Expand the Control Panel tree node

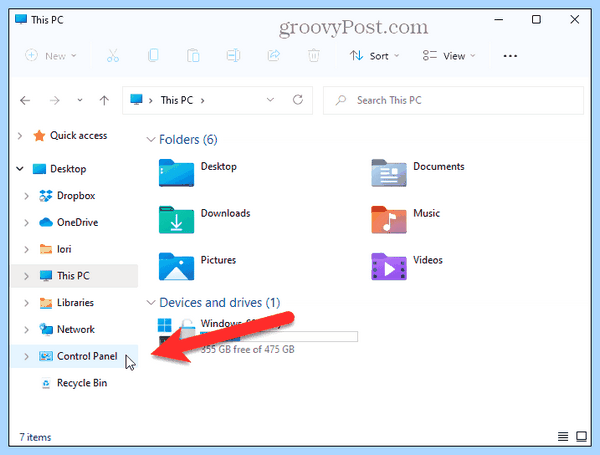tap(26, 357)
